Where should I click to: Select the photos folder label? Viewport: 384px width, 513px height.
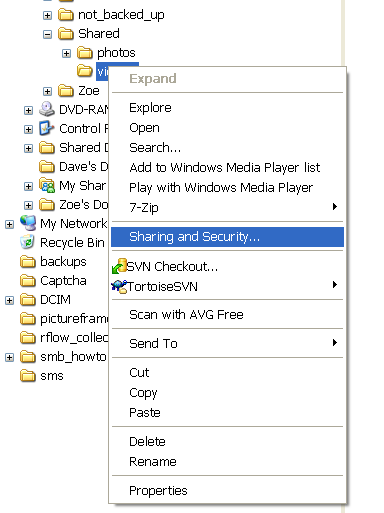[116, 53]
